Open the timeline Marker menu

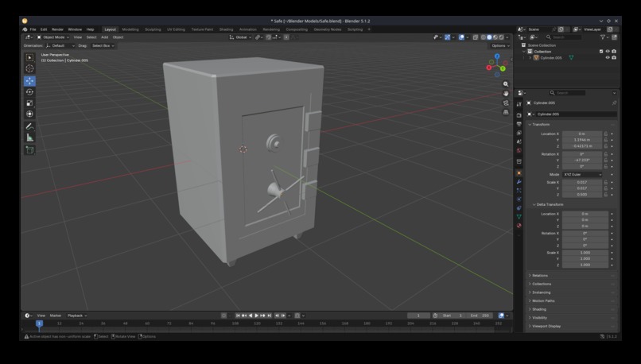pos(56,316)
